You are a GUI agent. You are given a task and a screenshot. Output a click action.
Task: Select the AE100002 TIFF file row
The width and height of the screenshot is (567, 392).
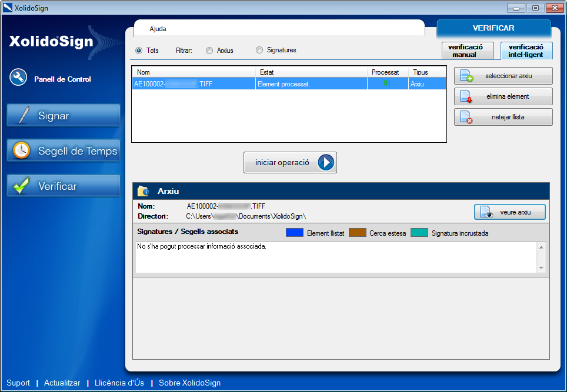tap(289, 84)
